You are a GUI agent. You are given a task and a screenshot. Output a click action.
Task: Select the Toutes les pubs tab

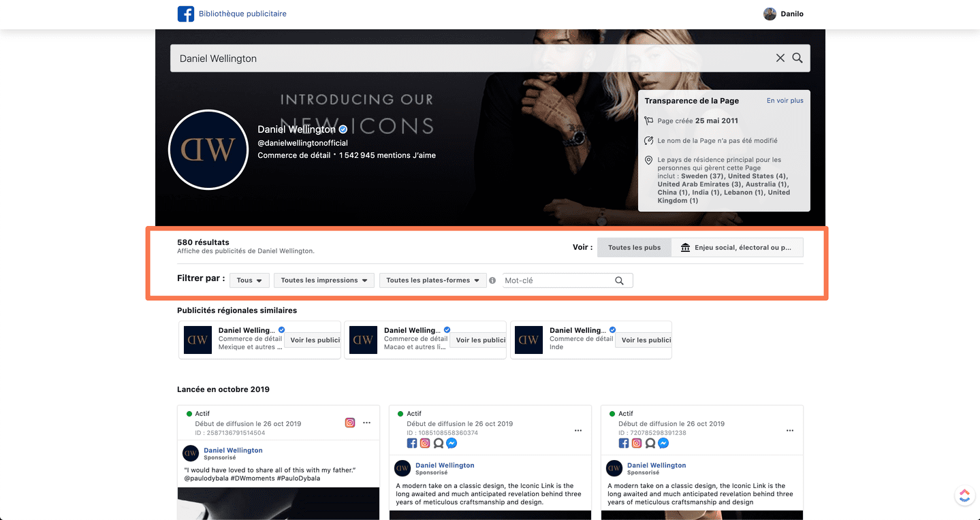pos(634,247)
